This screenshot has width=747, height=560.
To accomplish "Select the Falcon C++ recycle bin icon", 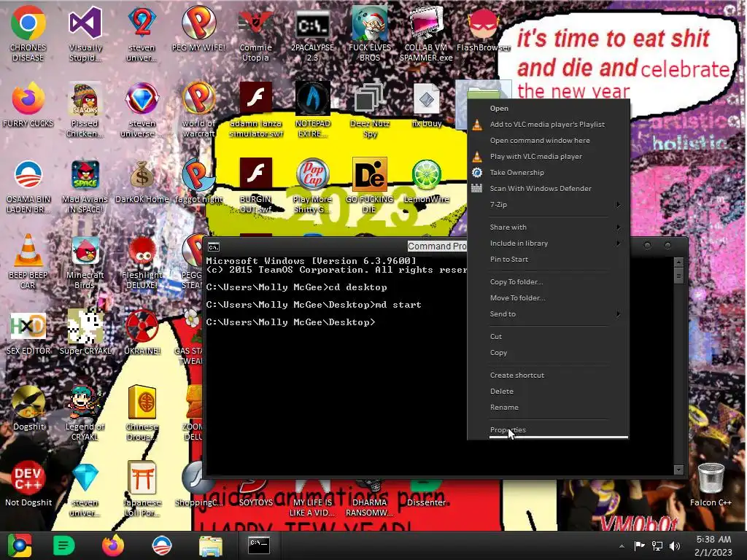I will pos(711,484).
